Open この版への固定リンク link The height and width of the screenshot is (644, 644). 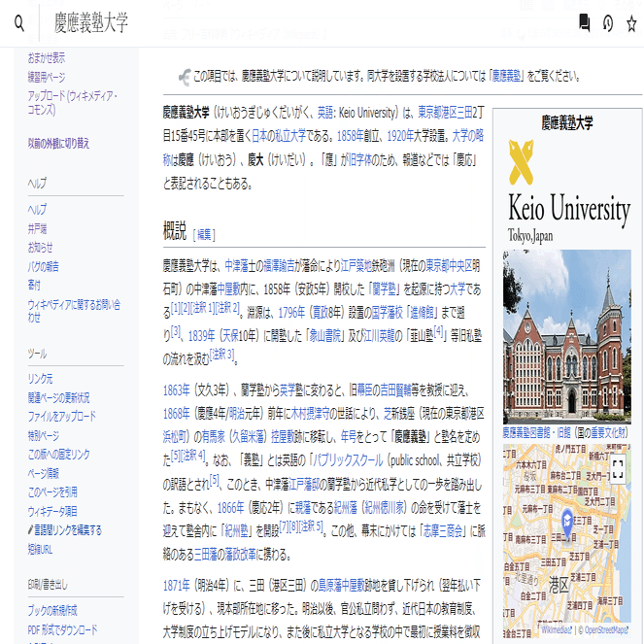tap(58, 455)
